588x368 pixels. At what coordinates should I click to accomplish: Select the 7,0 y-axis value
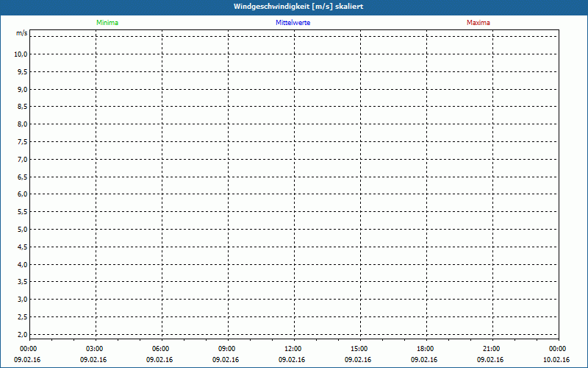(23, 159)
